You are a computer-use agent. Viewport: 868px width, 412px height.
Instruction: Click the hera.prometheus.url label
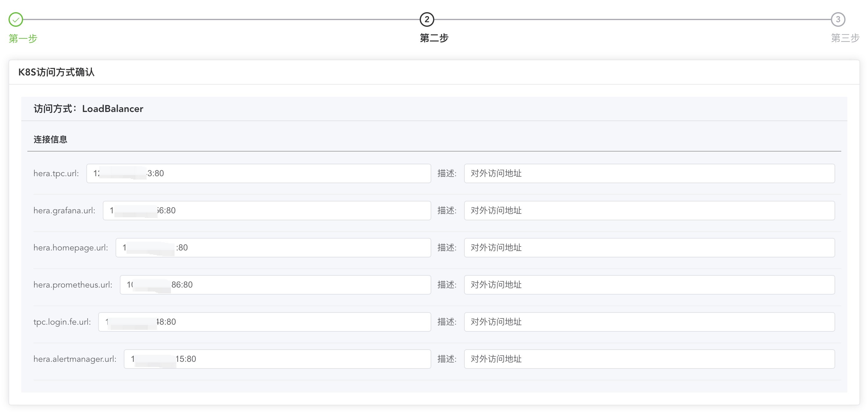tap(73, 285)
